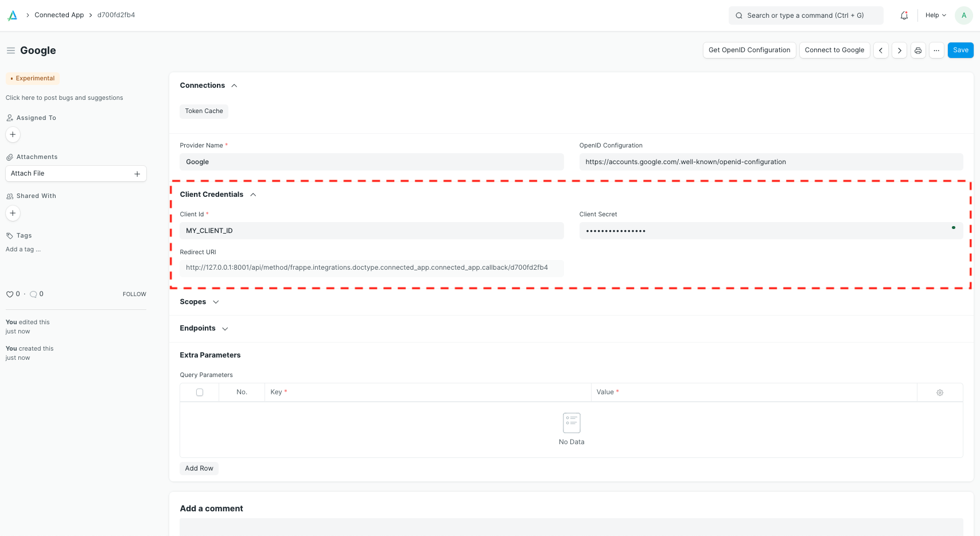Click the Google page title
The height and width of the screenshot is (536, 980).
point(38,51)
